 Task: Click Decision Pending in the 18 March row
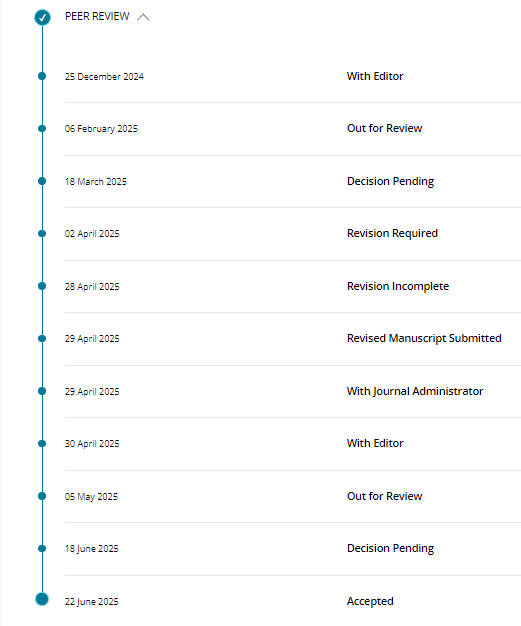(x=390, y=181)
